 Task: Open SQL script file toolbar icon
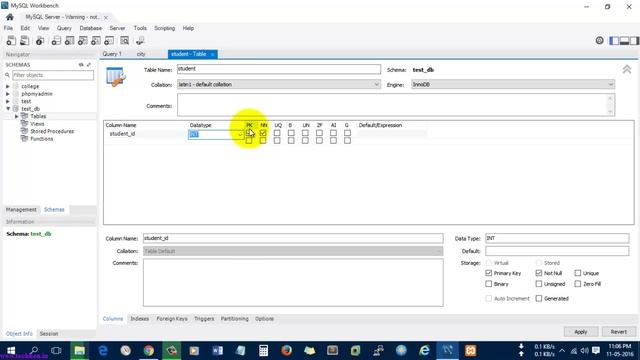coord(24,40)
